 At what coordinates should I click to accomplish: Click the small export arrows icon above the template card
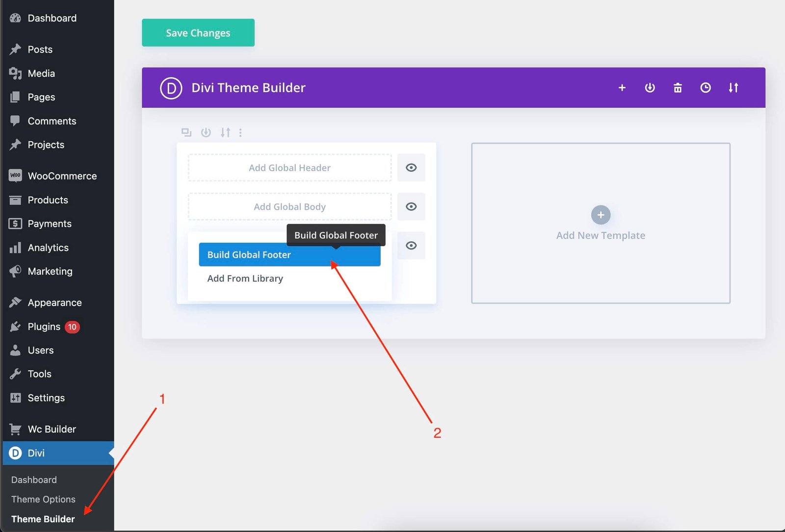tap(225, 132)
